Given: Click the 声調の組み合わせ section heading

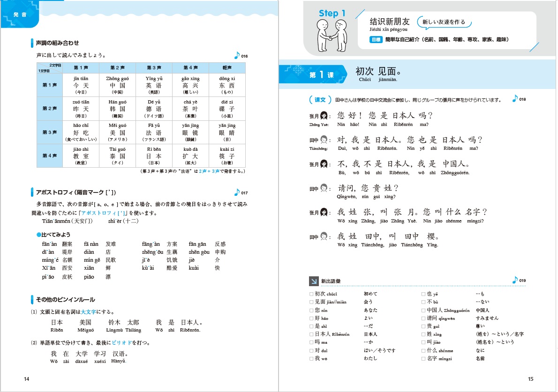Looking at the screenshot, I should point(57,43).
